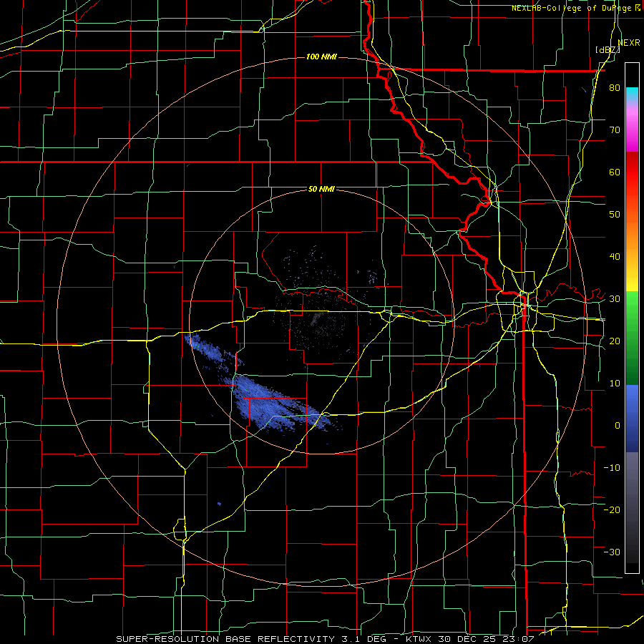Image resolution: width=644 pixels, height=644 pixels.
Task: Click the 50 NMI range ring label
Action: click(x=321, y=189)
